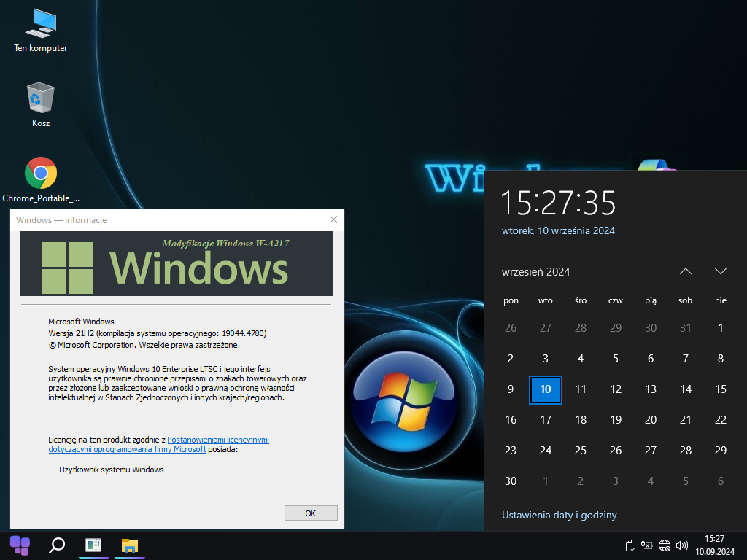This screenshot has height=560, width=747.
Task: Open Ustawienia daty i godziny link
Action: click(559, 515)
